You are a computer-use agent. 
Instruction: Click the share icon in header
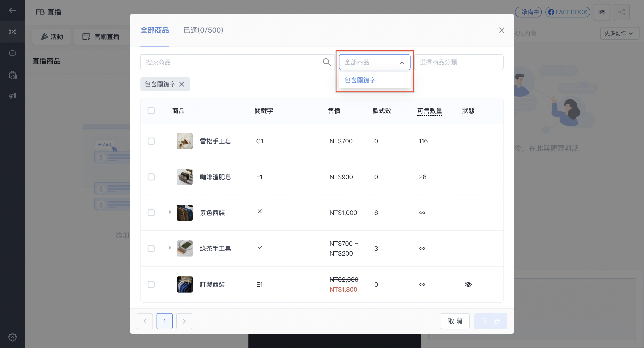pyautogui.click(x=621, y=12)
